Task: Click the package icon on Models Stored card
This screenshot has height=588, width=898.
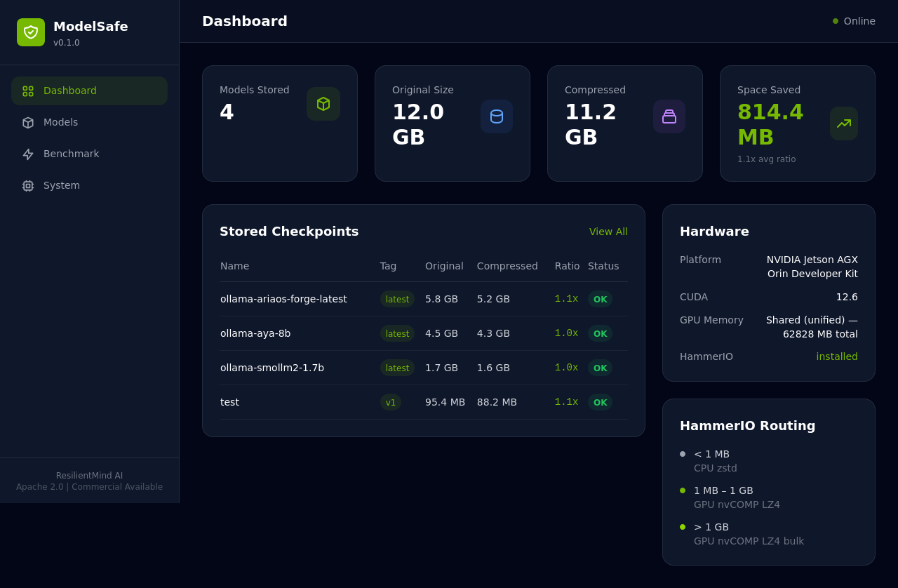Action: (x=323, y=103)
